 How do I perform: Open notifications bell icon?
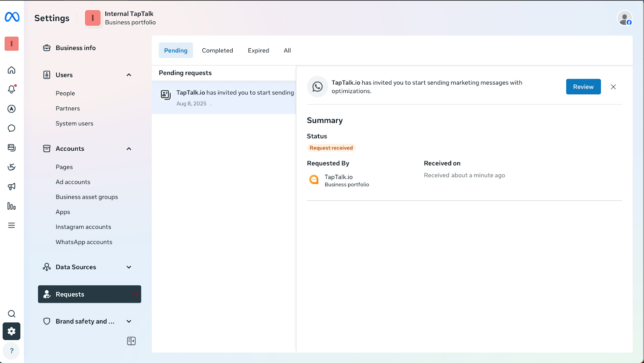pos(12,89)
